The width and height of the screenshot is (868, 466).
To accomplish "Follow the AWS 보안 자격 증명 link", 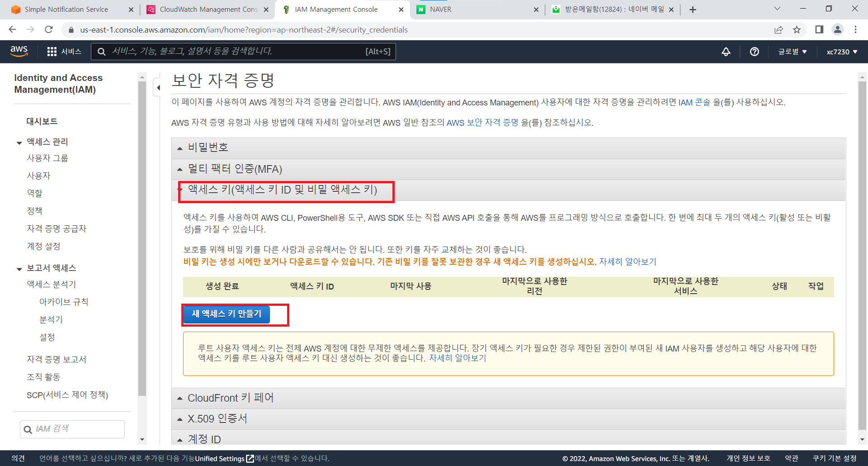I will [482, 123].
